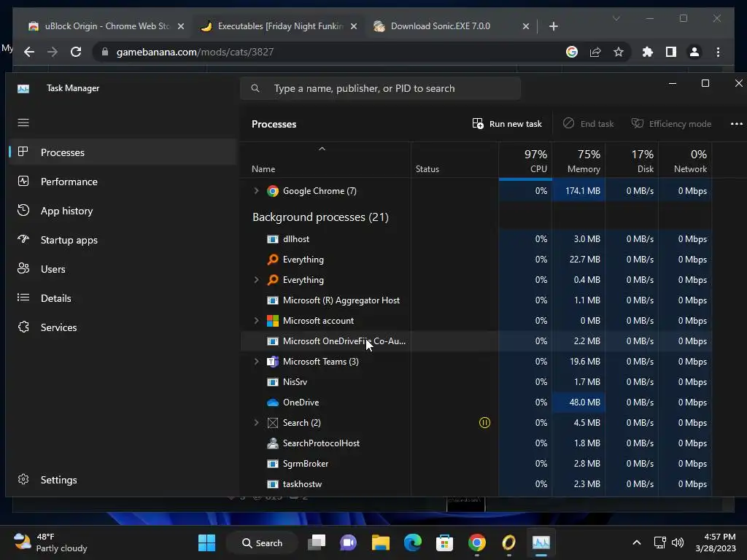
Task: Open Task View from the taskbar
Action: 317,542
